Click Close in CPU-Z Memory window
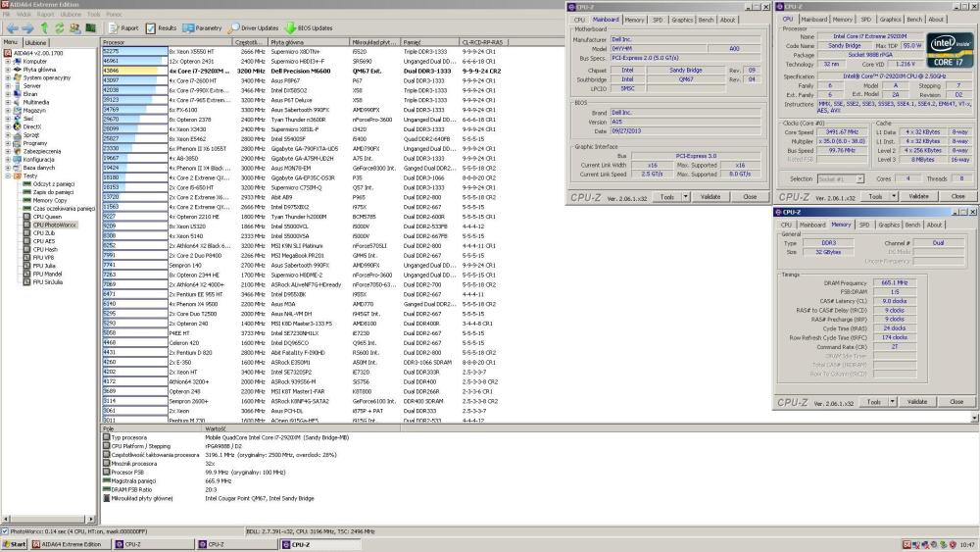Screen dimensions: 980x552 point(956,402)
